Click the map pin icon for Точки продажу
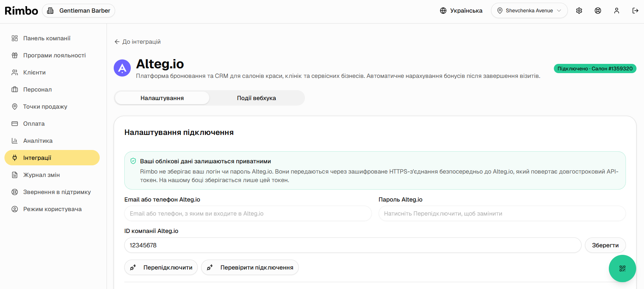 click(x=15, y=107)
